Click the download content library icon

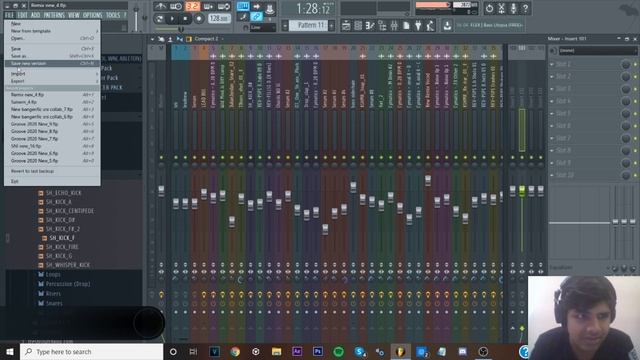tap(447, 26)
